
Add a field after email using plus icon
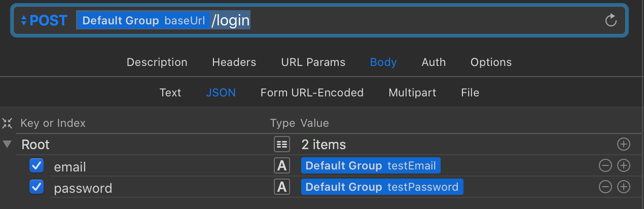(623, 166)
